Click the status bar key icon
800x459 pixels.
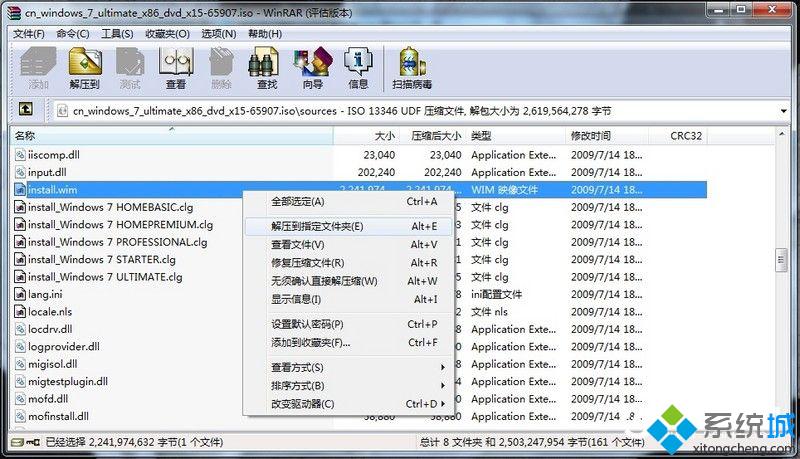33,442
